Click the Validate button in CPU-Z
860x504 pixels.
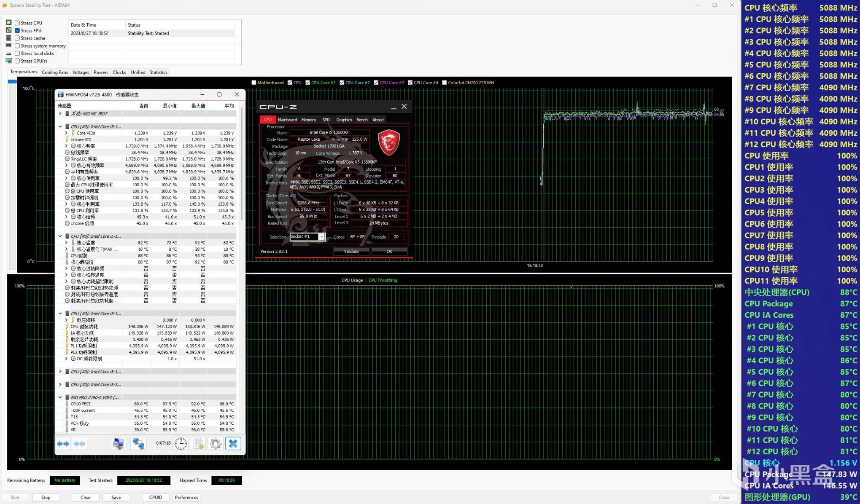click(x=351, y=252)
